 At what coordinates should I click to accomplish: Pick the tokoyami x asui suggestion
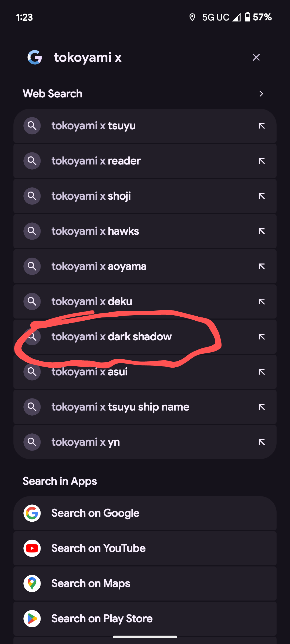(x=145, y=372)
